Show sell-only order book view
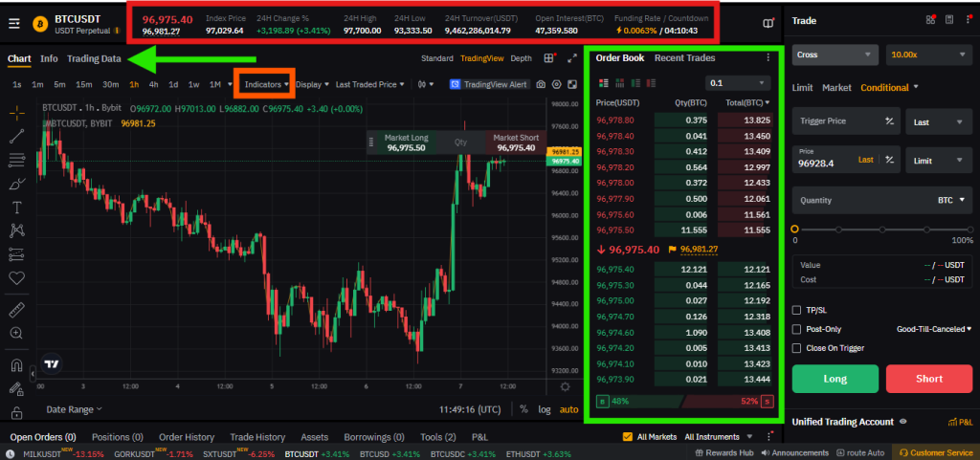Screen dimensions: 980x460 [651, 83]
